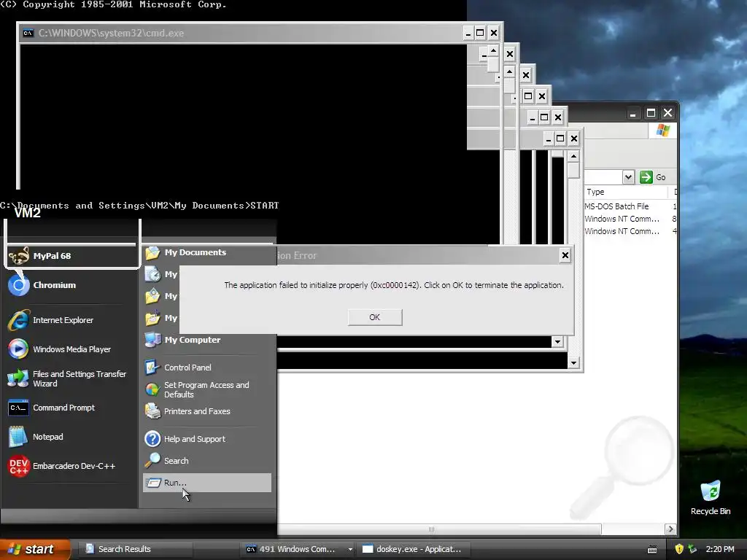Image resolution: width=747 pixels, height=560 pixels.
Task: Open Control Panel
Action: tap(207, 367)
